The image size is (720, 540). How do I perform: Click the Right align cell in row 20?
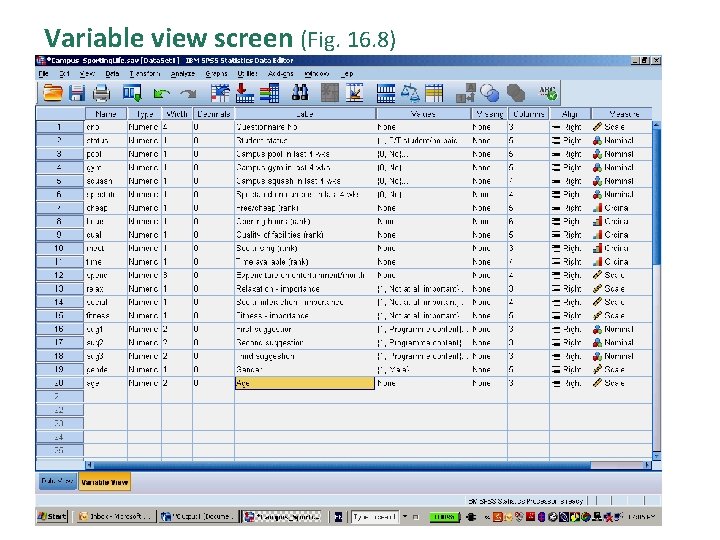click(x=570, y=383)
